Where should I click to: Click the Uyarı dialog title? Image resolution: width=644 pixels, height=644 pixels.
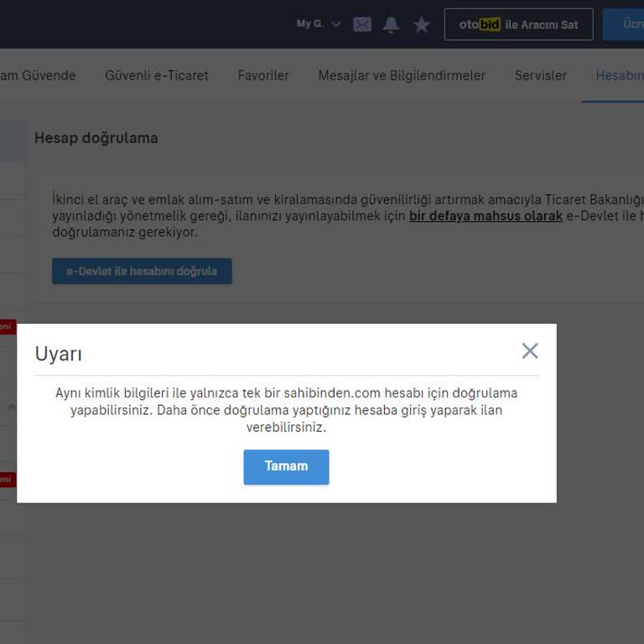[x=59, y=354]
